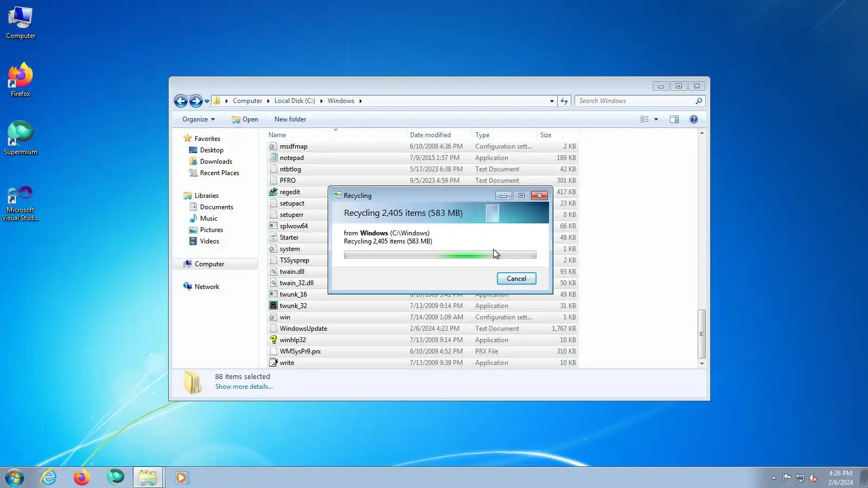Click Open in the Explorer toolbar
Image resolution: width=868 pixels, height=488 pixels.
pyautogui.click(x=245, y=119)
